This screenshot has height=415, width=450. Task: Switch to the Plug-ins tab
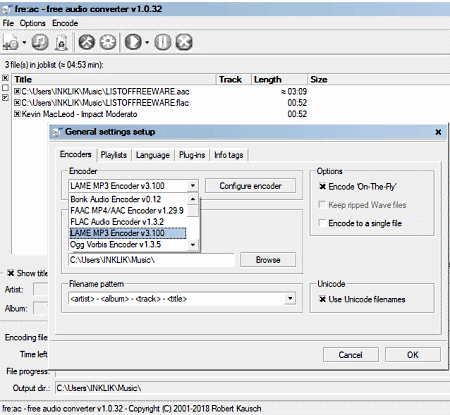[x=192, y=155]
